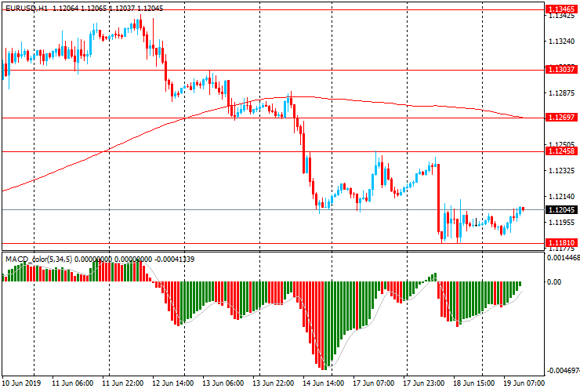Screen dimensions: 580x392
Task: Click the 12 Jun 14:00 time label
Action: click(172, 383)
